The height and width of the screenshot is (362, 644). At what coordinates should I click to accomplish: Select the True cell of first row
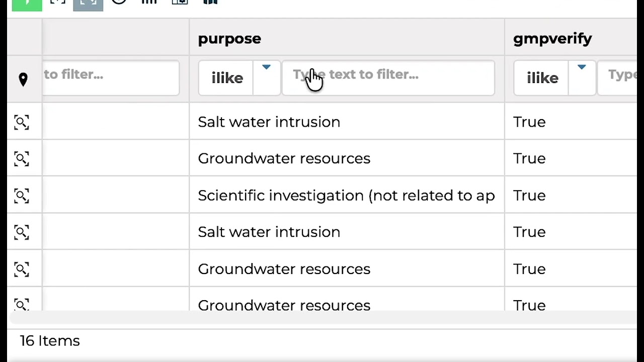571,122
